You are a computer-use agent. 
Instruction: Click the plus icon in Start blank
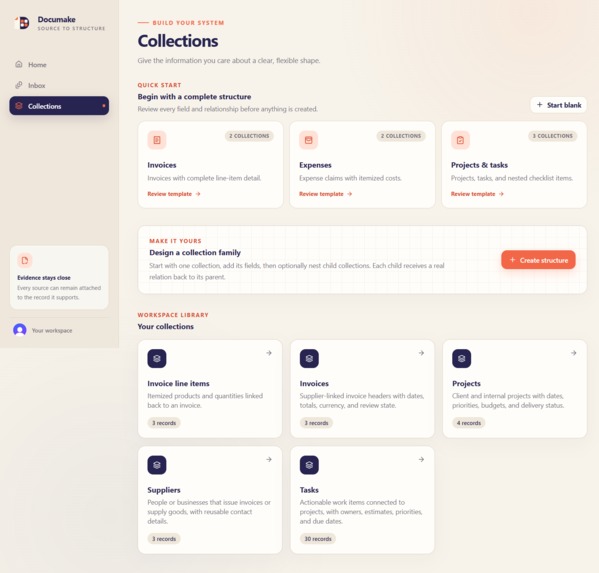click(539, 105)
